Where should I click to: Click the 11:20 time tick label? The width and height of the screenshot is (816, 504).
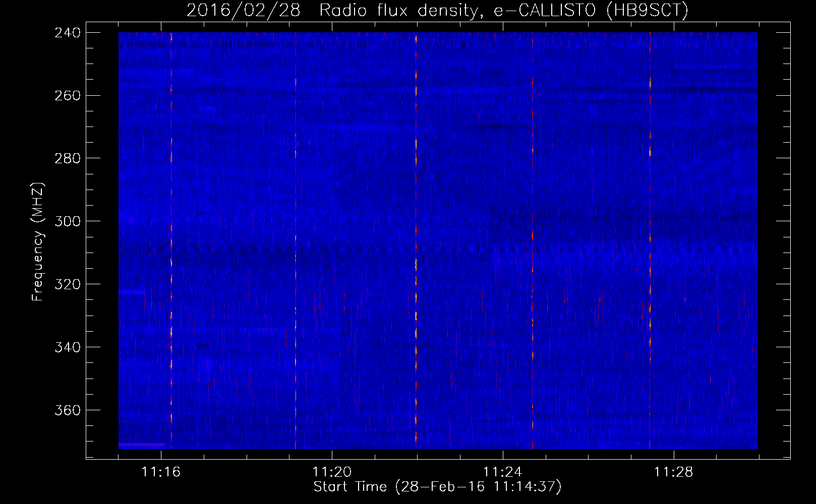tap(332, 472)
